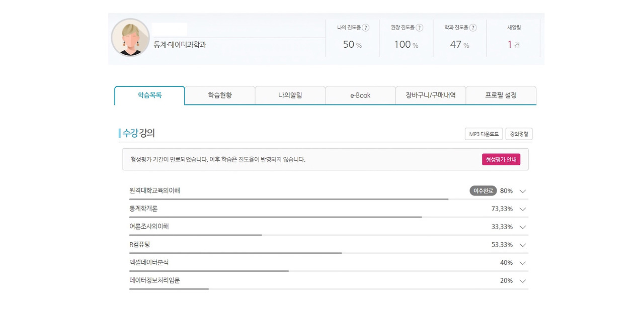The width and height of the screenshot is (644, 310).
Task: Open 프로필 설정 settings tab
Action: [x=501, y=95]
